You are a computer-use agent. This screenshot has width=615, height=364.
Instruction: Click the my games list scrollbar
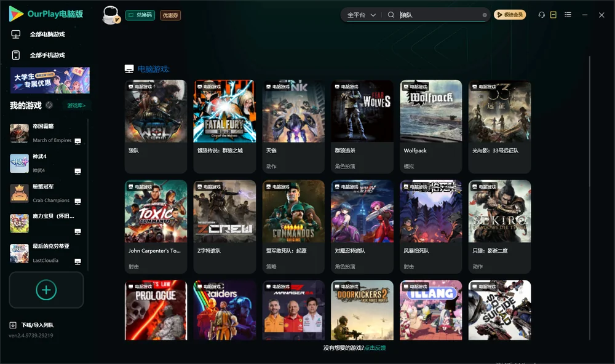88,195
